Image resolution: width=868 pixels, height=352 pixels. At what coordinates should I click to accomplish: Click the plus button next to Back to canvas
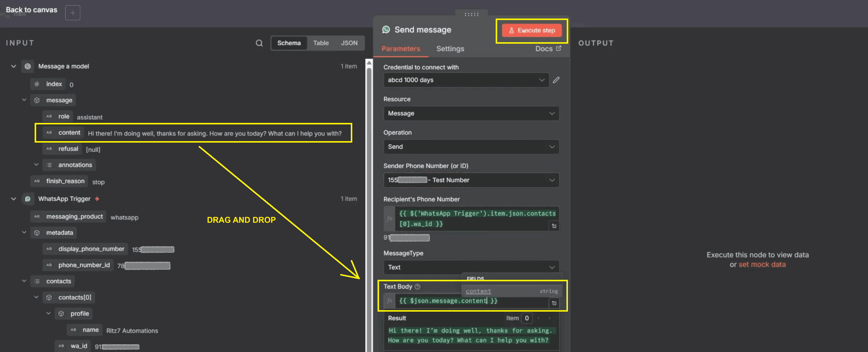coord(73,13)
